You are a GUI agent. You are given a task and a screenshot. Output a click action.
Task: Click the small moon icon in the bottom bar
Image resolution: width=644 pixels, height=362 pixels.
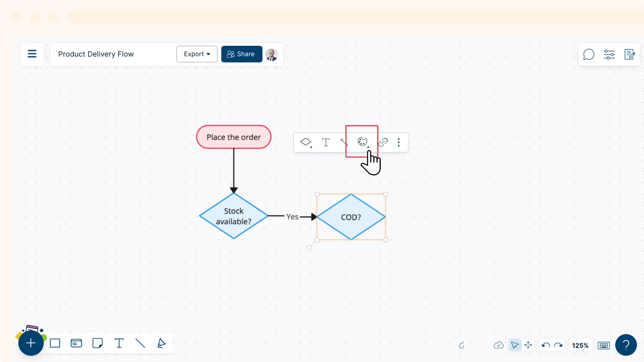tap(462, 345)
